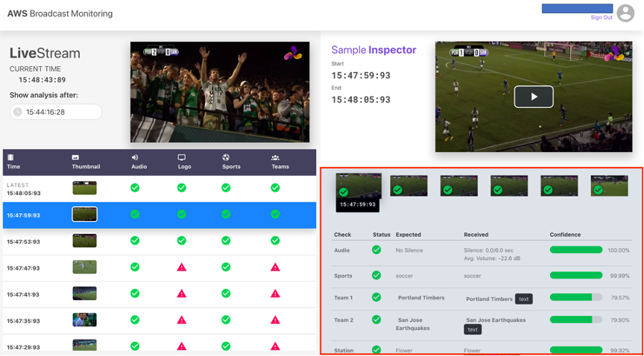Click the clock icon in time field
Screen dimensions: 644x356
pyautogui.click(x=17, y=112)
